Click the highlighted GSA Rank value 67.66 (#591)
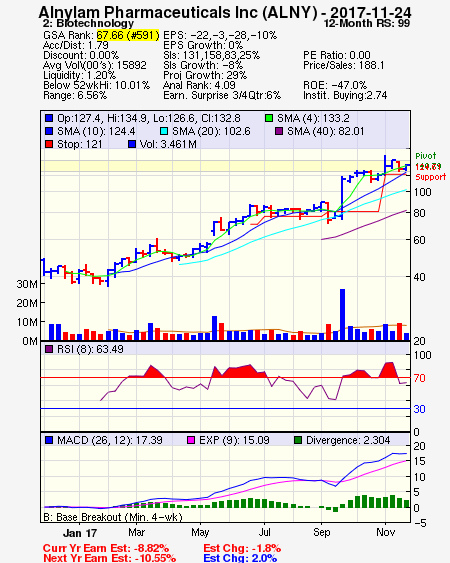 click(x=128, y=36)
